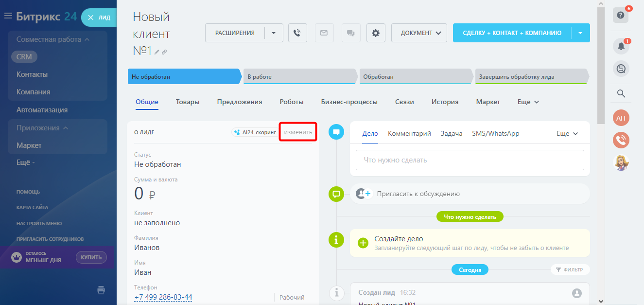Expand the Еще dropdown in tabs row
This screenshot has width=644, height=305.
coord(528,102)
